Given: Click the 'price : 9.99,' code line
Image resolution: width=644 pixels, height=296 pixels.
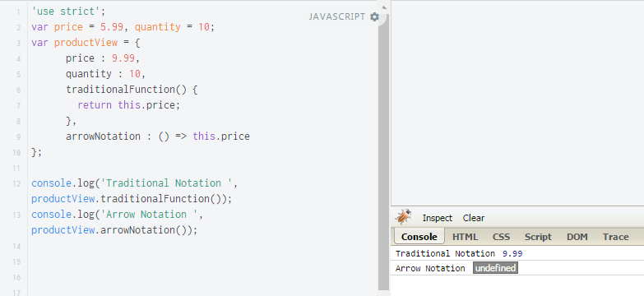Looking at the screenshot, I should click(x=103, y=58).
